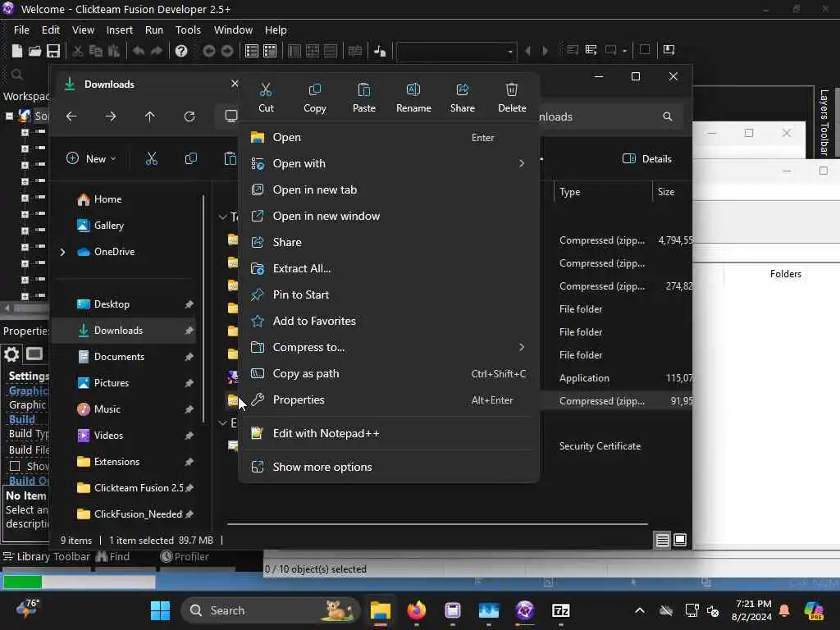Click Find tab in Fusion bottom bar
Screen dimensions: 840x630
[x=113, y=557]
